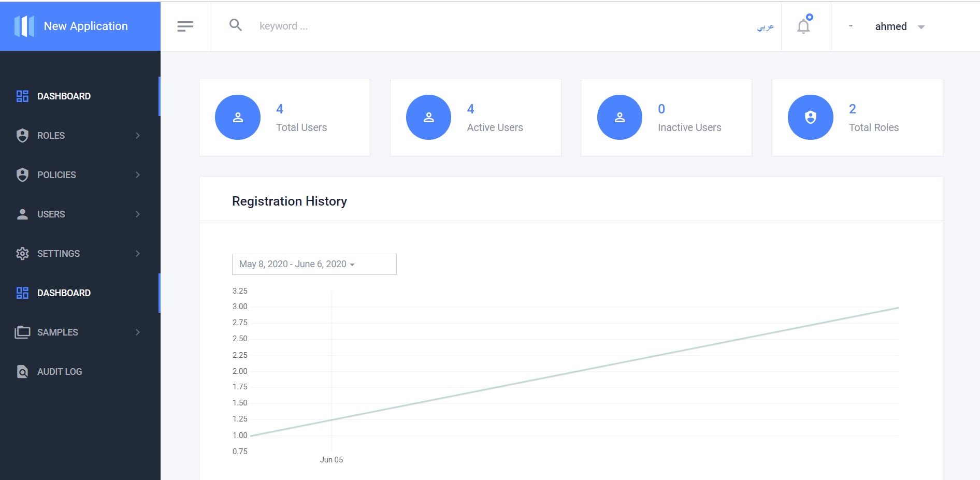Click the Registration History heading
This screenshot has width=980, height=480.
(290, 201)
